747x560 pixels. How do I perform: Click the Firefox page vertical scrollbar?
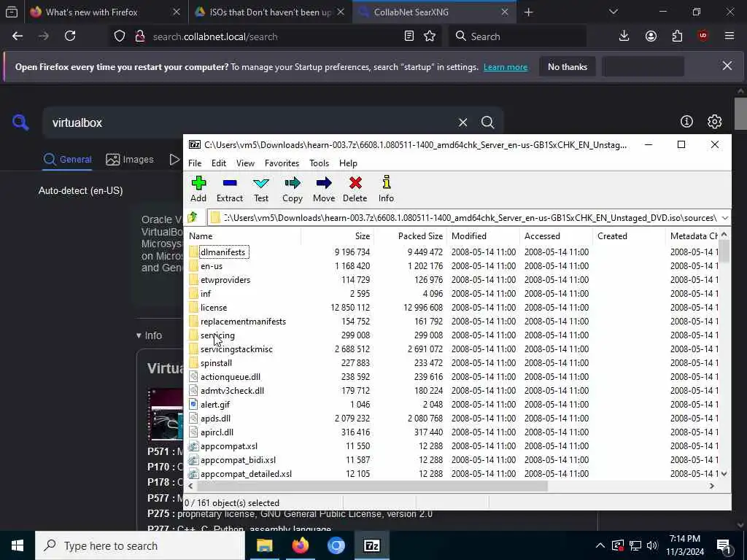(741, 113)
